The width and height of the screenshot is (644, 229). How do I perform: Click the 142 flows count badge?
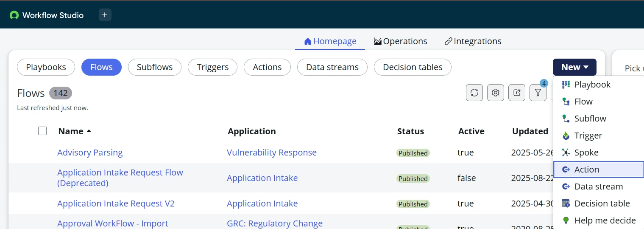pos(61,93)
